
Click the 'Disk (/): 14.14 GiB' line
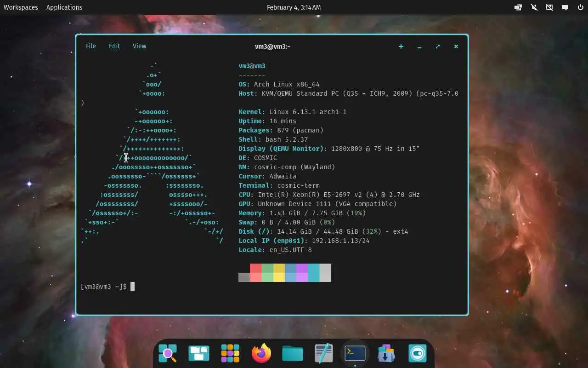coord(323,231)
